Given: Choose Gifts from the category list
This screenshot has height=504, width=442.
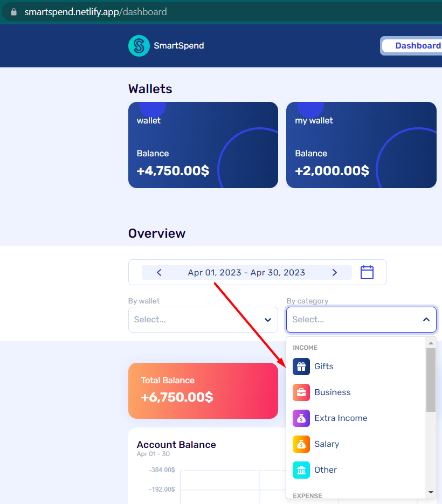Looking at the screenshot, I should 323,367.
